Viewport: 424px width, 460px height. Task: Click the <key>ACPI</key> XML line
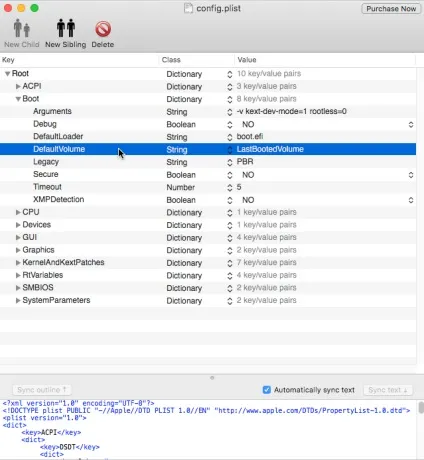pos(51,433)
